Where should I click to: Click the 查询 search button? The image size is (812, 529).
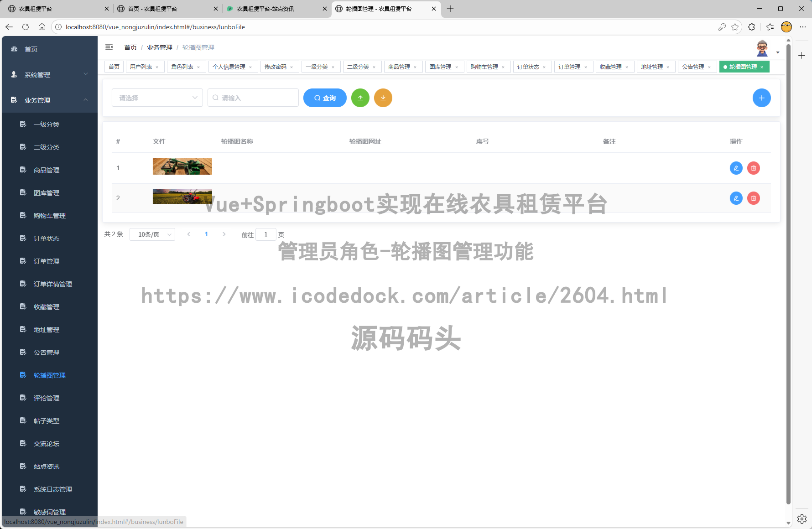coord(325,98)
